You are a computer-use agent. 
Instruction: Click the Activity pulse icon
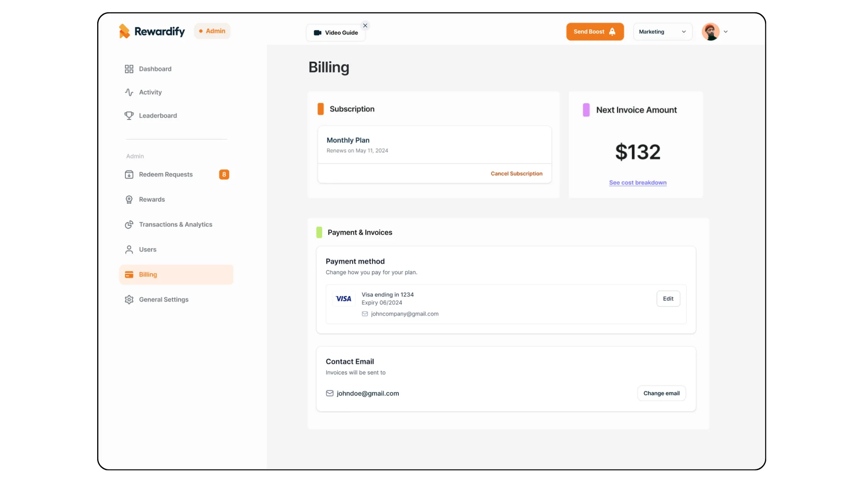[129, 92]
